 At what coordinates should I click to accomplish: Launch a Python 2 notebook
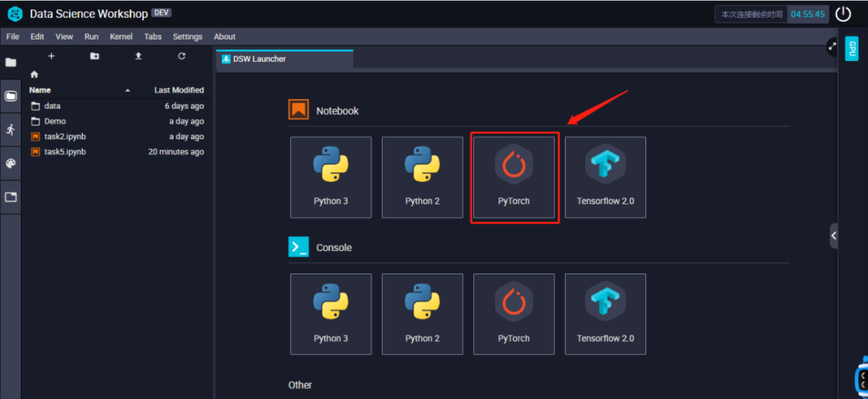click(x=423, y=177)
